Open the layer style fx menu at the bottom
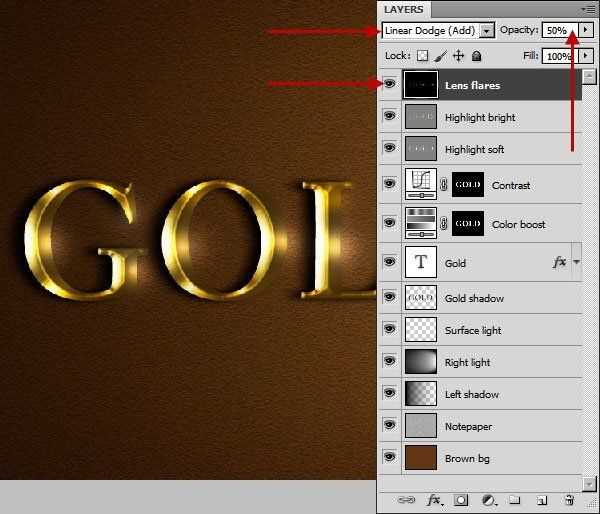 (x=435, y=499)
